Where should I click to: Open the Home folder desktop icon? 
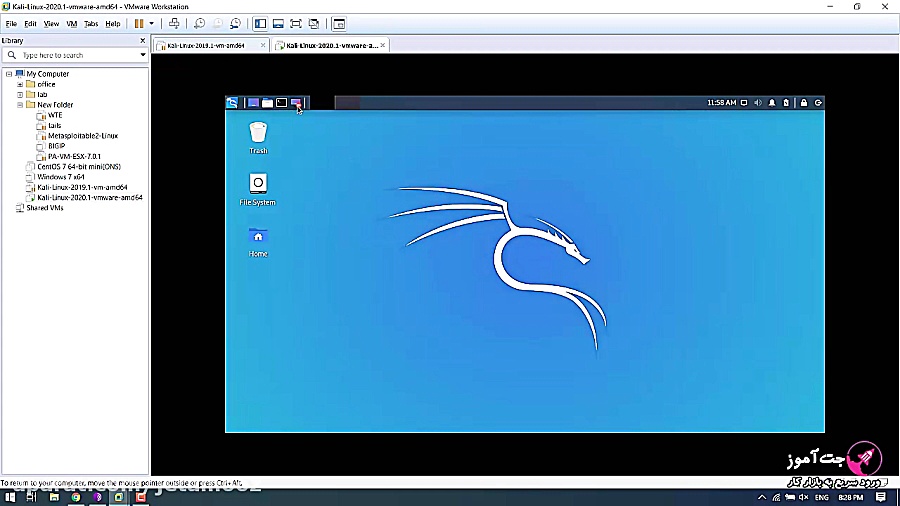click(x=258, y=242)
